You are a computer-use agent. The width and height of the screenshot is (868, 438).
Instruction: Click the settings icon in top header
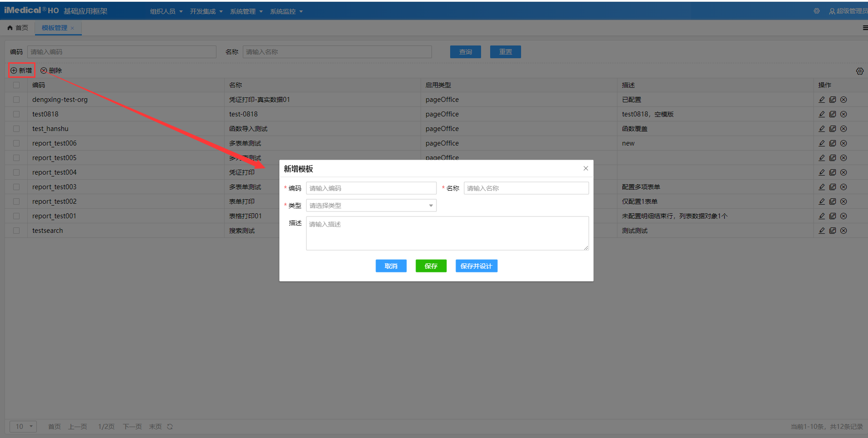click(817, 11)
